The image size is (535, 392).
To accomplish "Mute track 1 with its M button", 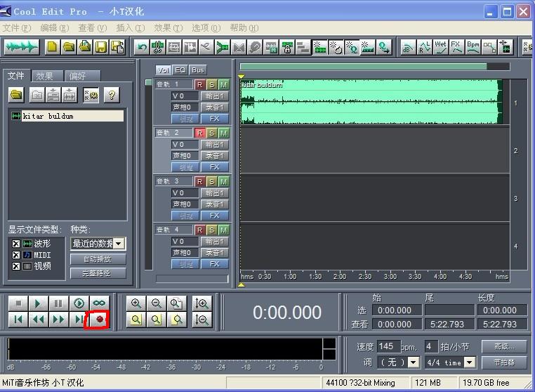I will coord(223,85).
